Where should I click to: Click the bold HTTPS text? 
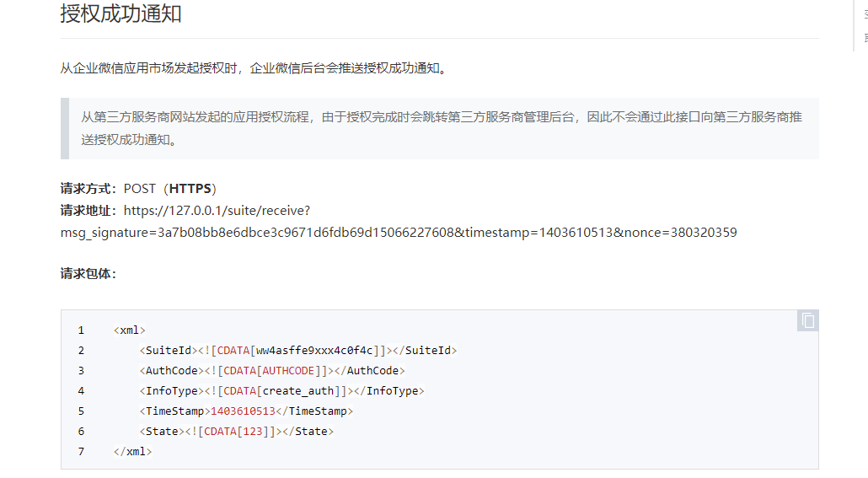190,189
